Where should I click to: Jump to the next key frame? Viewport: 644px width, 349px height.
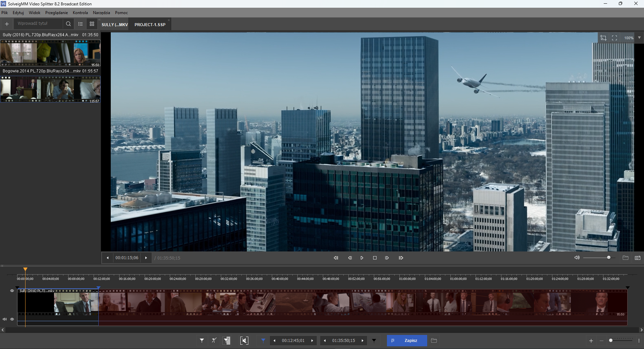click(401, 258)
